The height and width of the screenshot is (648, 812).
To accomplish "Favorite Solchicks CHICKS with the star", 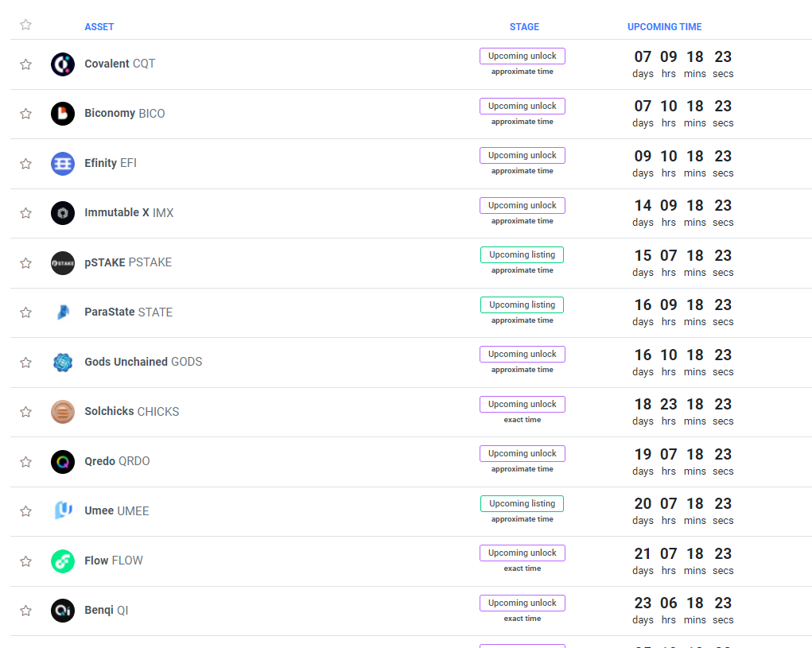I will point(26,412).
